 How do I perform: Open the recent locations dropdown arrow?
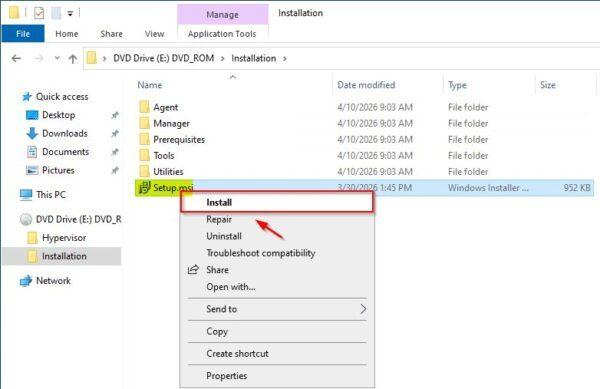(57, 59)
